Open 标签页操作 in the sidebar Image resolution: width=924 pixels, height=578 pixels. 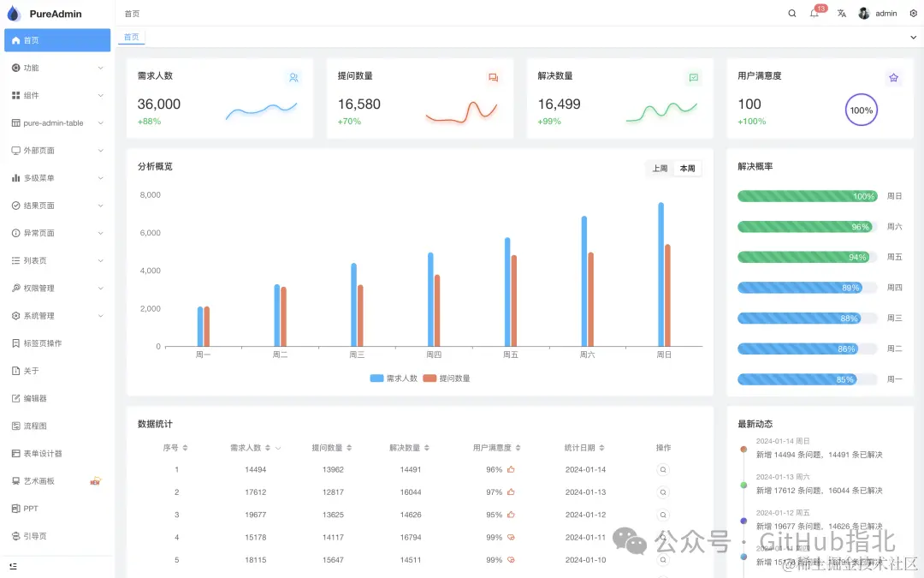click(x=57, y=343)
